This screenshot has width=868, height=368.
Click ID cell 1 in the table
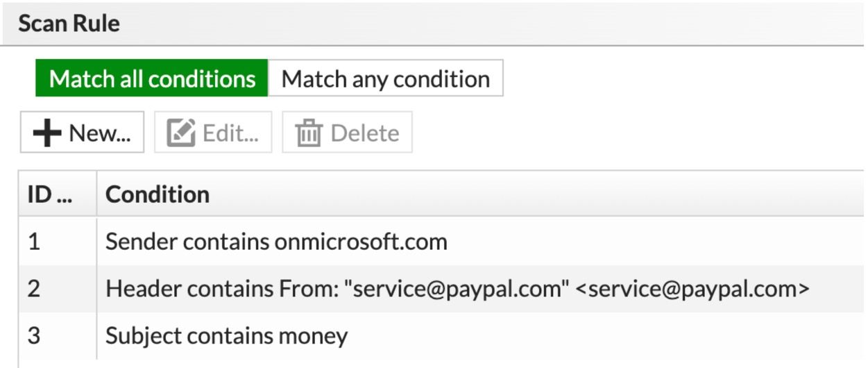tap(35, 242)
